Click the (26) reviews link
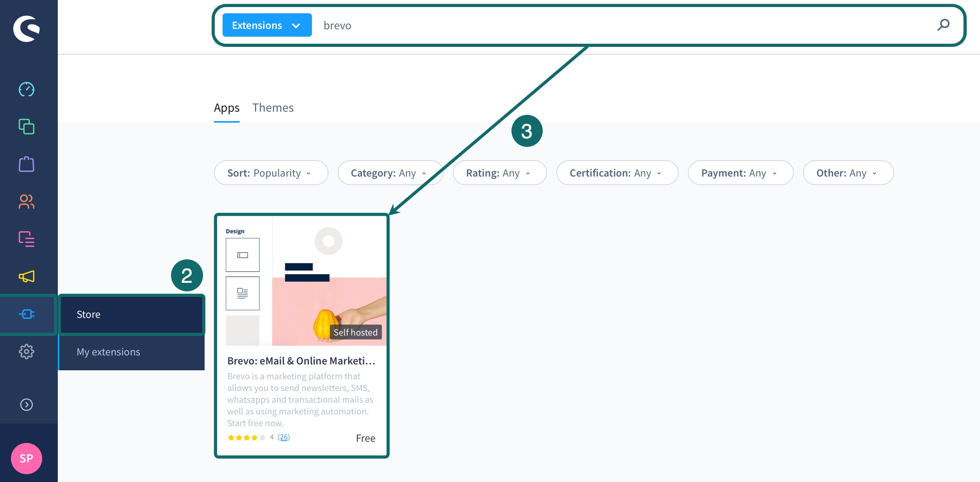Screen dimensions: 980x482 [x=284, y=437]
